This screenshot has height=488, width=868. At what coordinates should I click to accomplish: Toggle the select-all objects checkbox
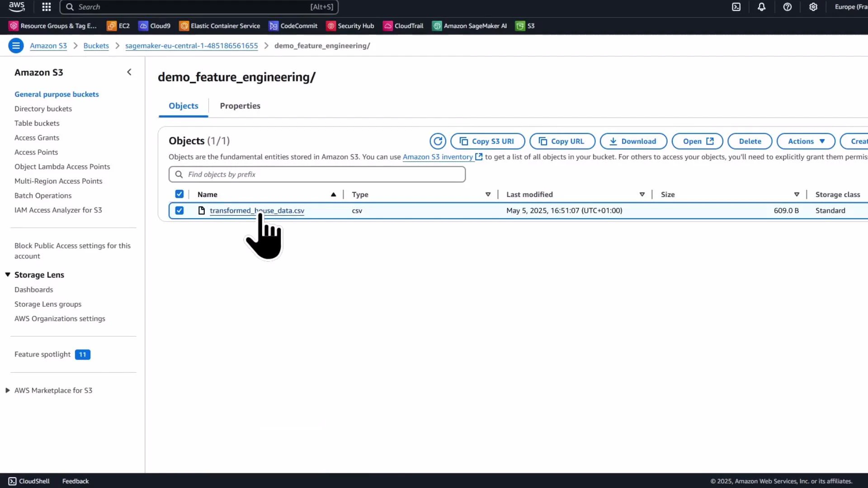click(x=179, y=194)
